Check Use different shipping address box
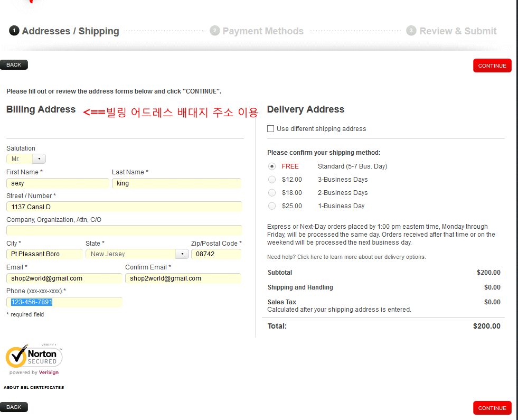Screen dimensions: 518x420 [x=271, y=129]
